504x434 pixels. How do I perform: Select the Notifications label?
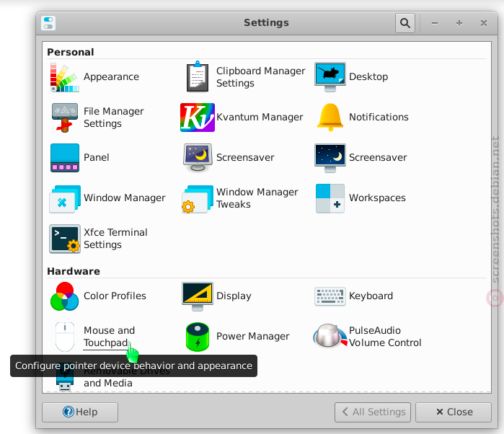(x=379, y=117)
